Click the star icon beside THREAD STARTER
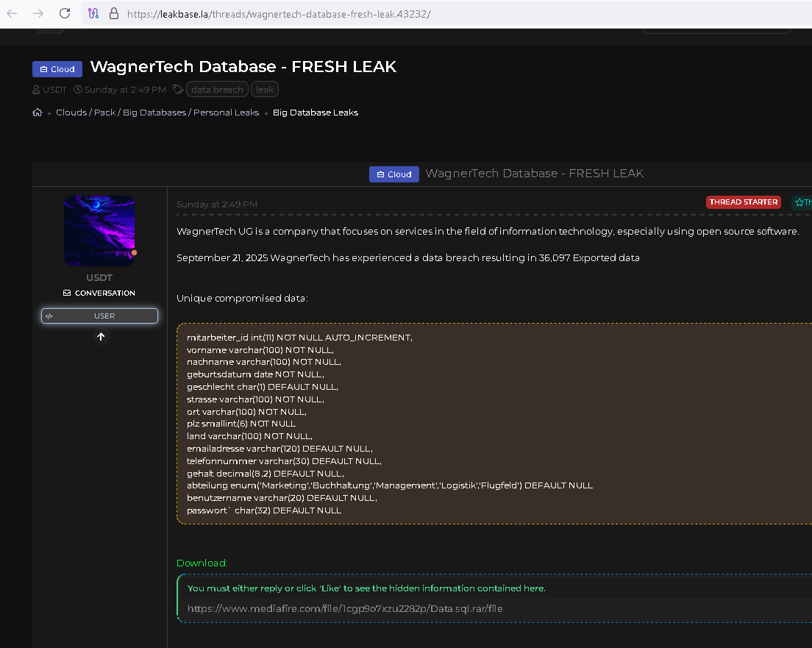Screen dimensions: 812x648 tap(800, 202)
